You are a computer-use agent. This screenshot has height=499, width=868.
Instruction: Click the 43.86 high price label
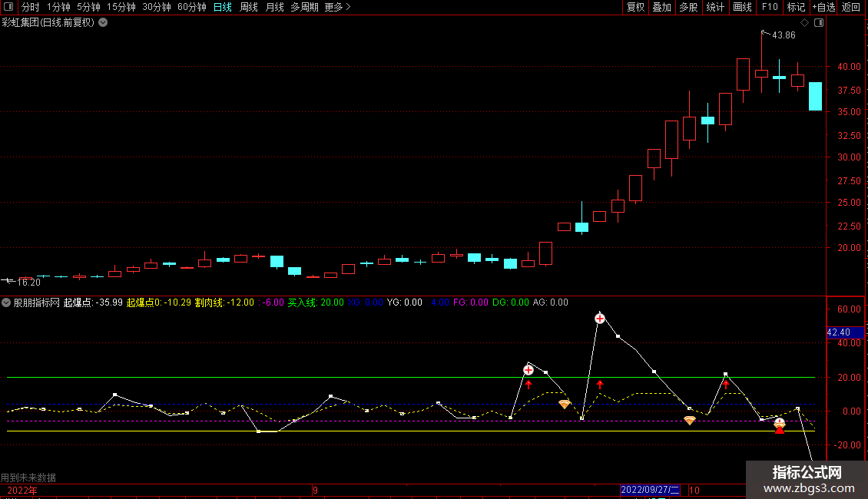(x=784, y=35)
